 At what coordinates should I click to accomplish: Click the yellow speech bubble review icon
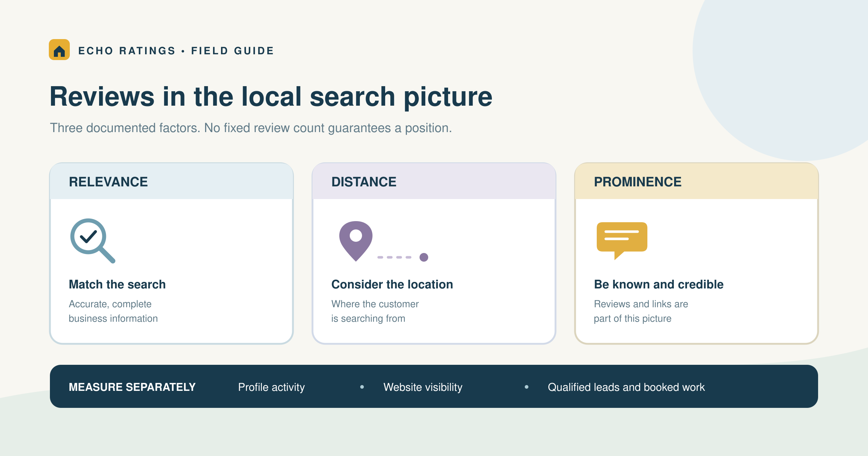[622, 241]
